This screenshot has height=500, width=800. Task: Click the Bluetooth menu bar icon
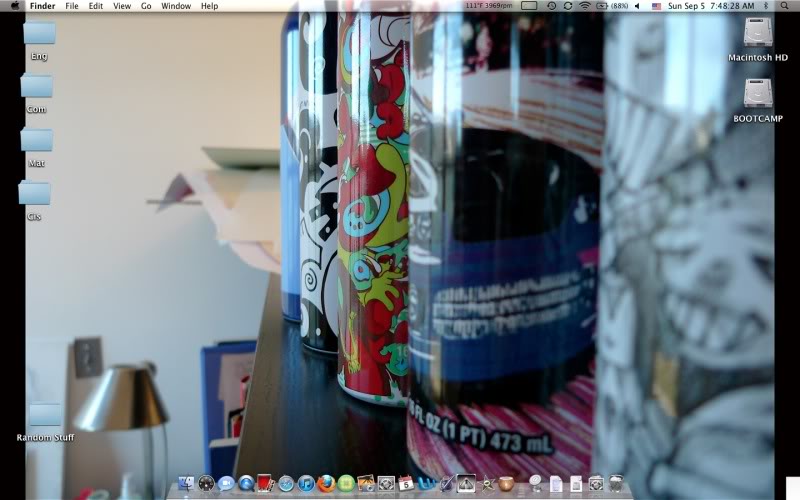(766, 6)
